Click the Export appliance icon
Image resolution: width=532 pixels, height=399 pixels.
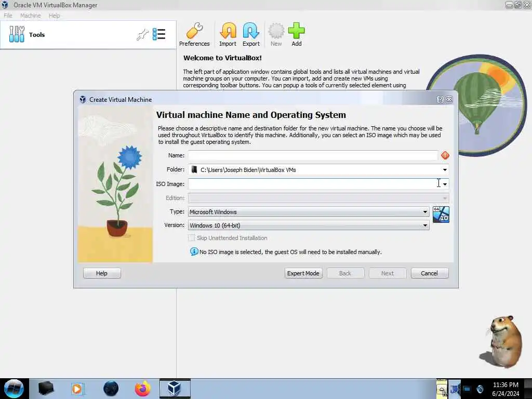(x=251, y=34)
